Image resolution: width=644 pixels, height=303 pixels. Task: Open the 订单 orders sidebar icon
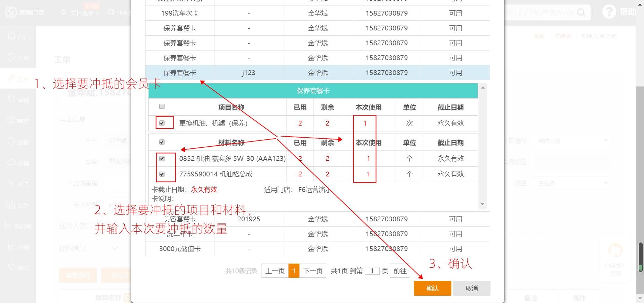(x=11, y=57)
